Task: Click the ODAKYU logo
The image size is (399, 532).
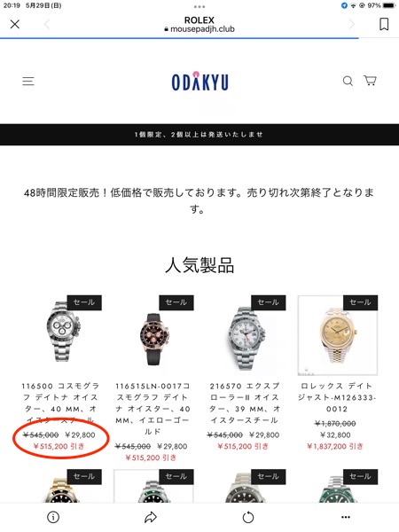Action: coord(199,82)
